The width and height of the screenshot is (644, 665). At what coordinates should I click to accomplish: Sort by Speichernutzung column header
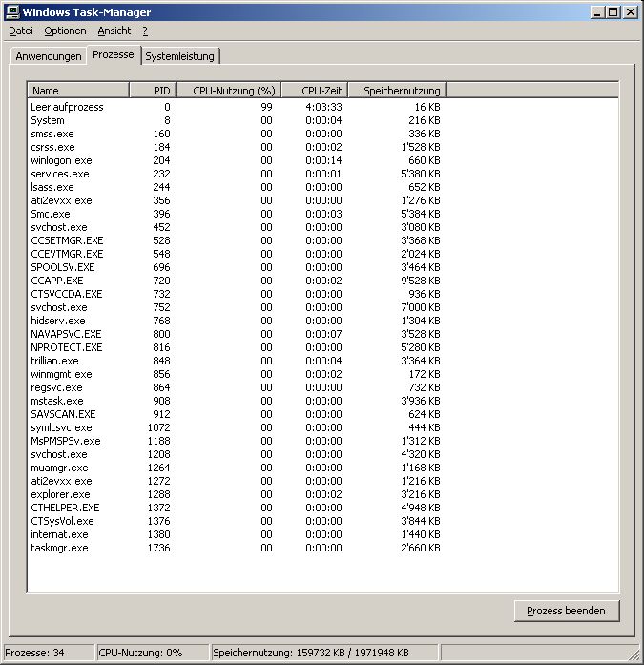396,91
